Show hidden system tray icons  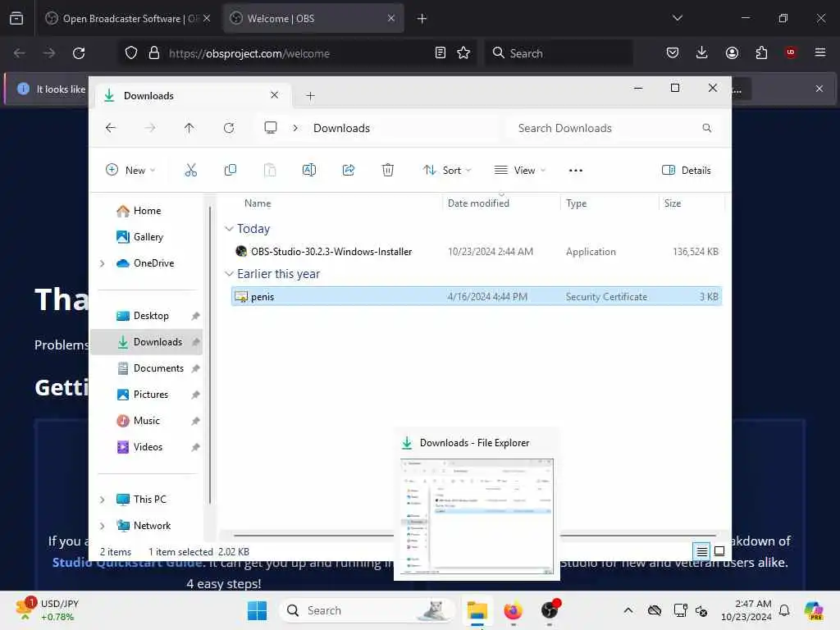(x=628, y=610)
